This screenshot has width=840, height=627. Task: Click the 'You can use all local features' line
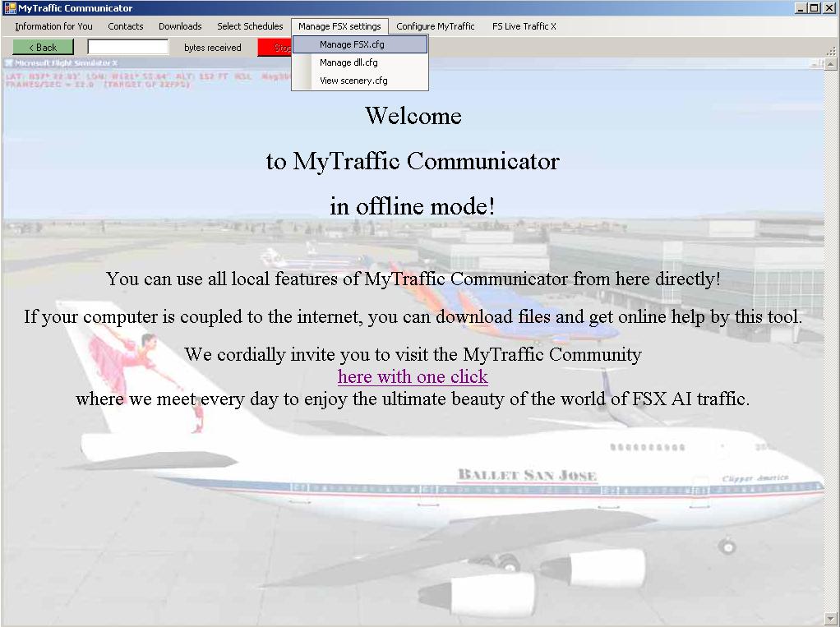413,279
